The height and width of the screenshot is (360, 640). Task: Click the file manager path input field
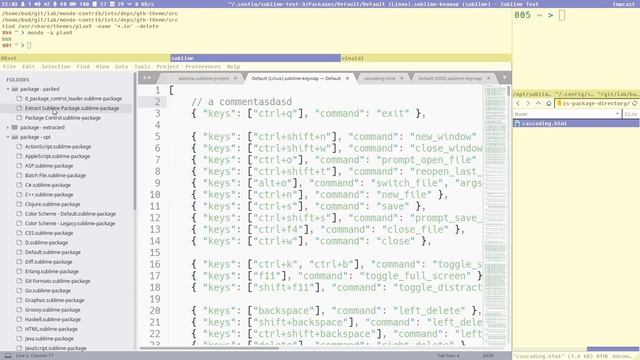tap(593, 104)
